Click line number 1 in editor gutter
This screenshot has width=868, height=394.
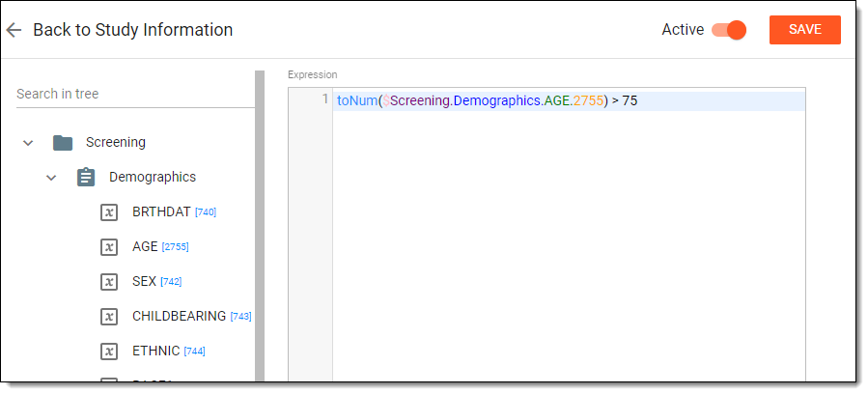coord(325,100)
